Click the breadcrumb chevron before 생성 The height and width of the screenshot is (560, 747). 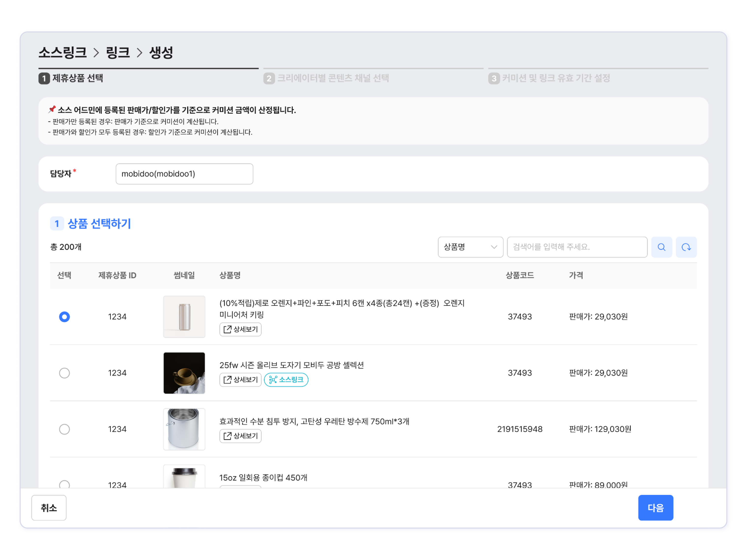coord(140,53)
